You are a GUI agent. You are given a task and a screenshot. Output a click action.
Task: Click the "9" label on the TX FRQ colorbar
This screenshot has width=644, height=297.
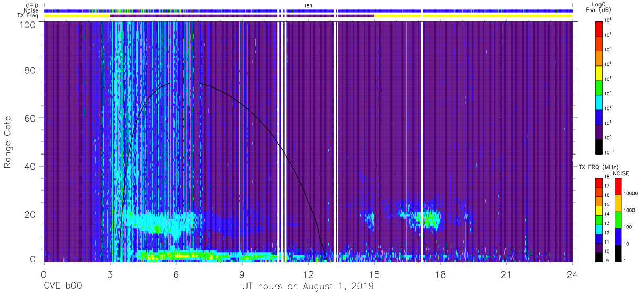(x=607, y=260)
